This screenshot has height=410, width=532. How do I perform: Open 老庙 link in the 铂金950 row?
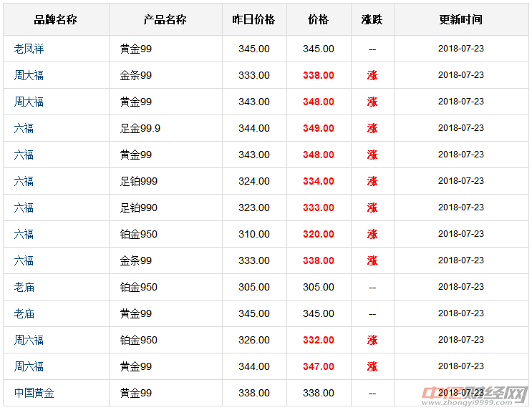(24, 287)
